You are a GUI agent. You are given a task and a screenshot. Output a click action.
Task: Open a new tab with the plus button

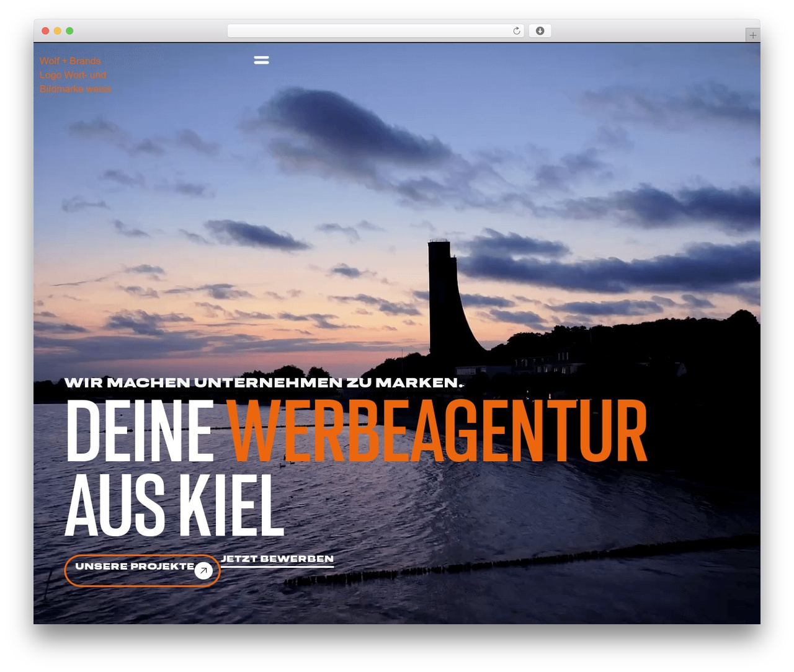click(752, 35)
